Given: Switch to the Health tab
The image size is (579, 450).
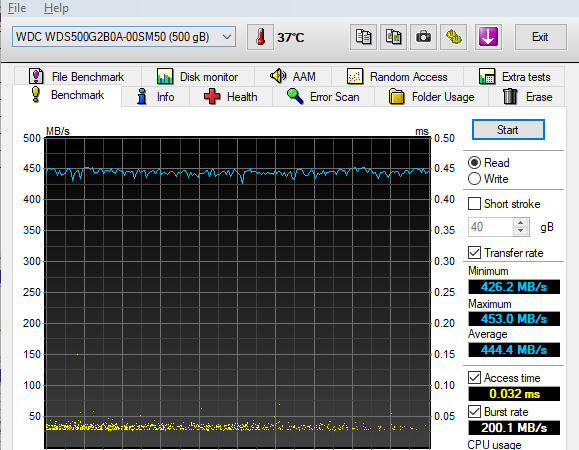Looking at the screenshot, I should tap(231, 97).
